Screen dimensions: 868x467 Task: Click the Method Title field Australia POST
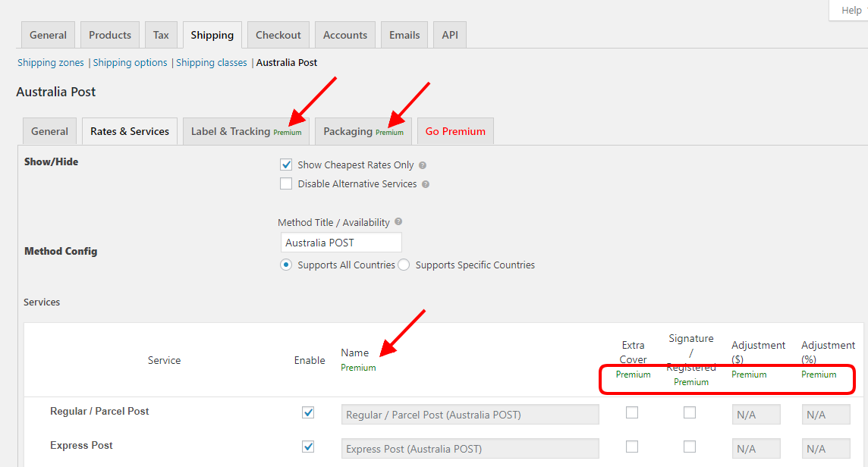[341, 243]
